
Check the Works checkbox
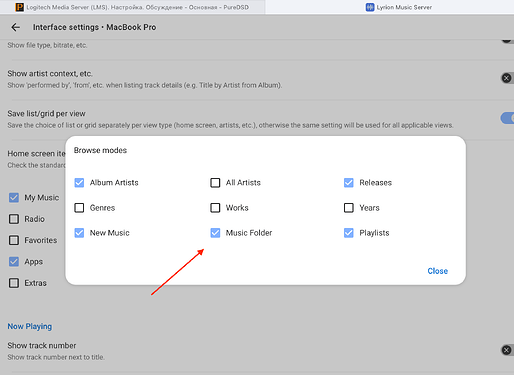[x=215, y=208]
